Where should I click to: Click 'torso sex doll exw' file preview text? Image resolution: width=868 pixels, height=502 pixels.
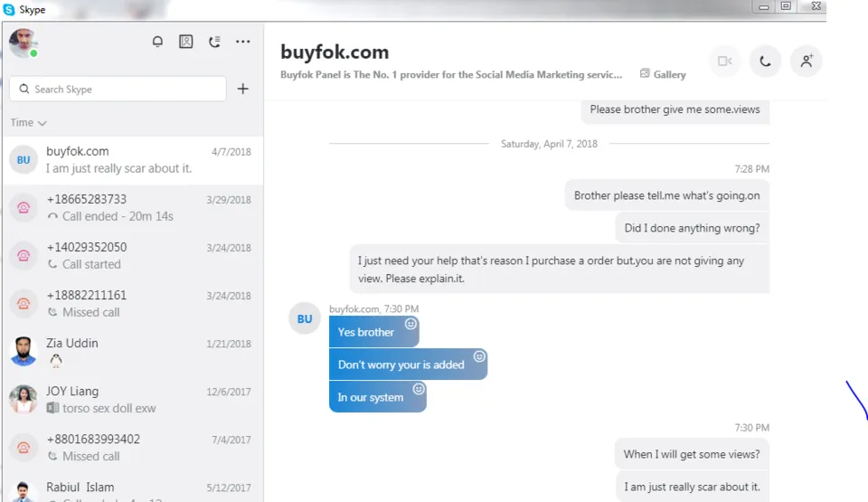[x=109, y=408]
